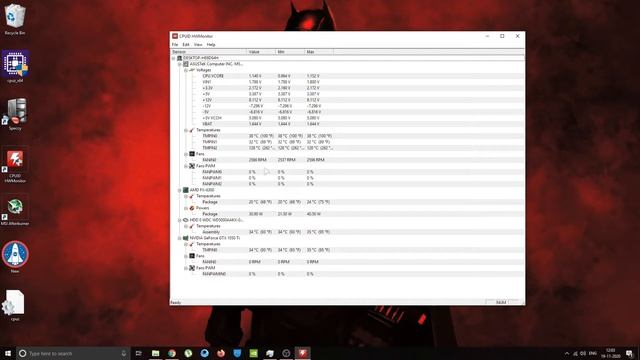This screenshot has height=360, width=640.
Task: Open the Windows Start menu
Action: 8,353
